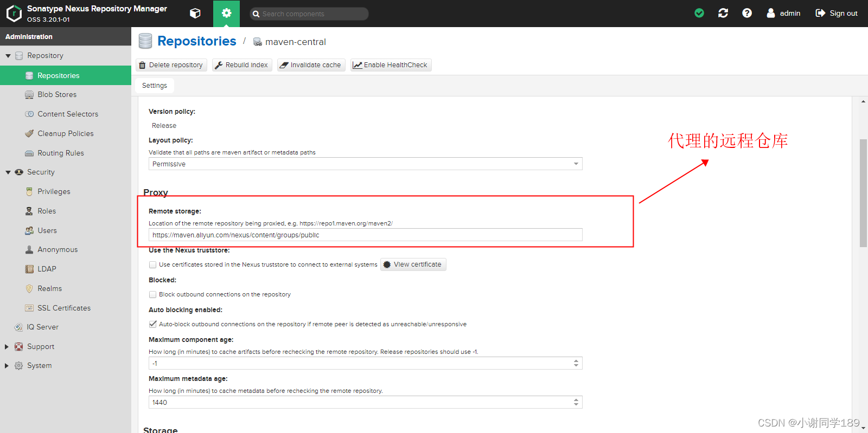Click the scrollbar up arrow
This screenshot has height=433, width=868.
click(863, 101)
